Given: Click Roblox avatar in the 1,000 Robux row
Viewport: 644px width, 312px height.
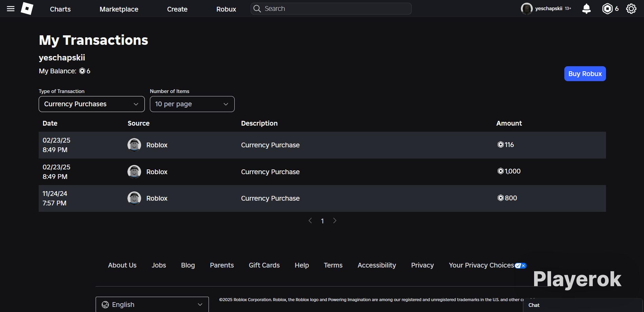Looking at the screenshot, I should (134, 172).
